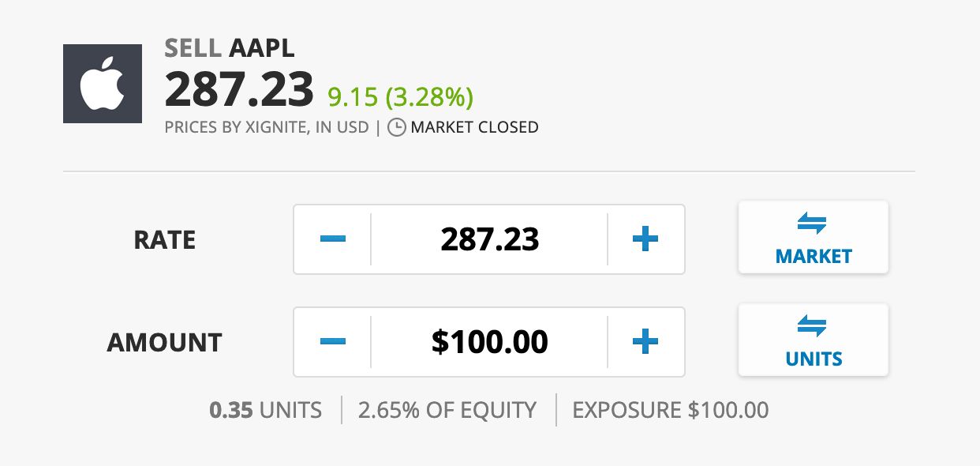Switch order type using the MARKET label
The image size is (980, 466).
(x=814, y=257)
